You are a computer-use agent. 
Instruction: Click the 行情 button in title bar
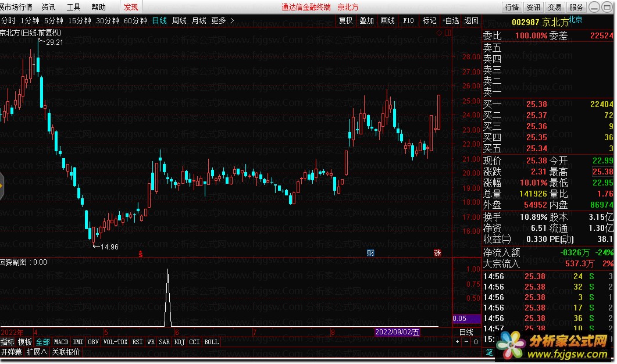point(512,7)
